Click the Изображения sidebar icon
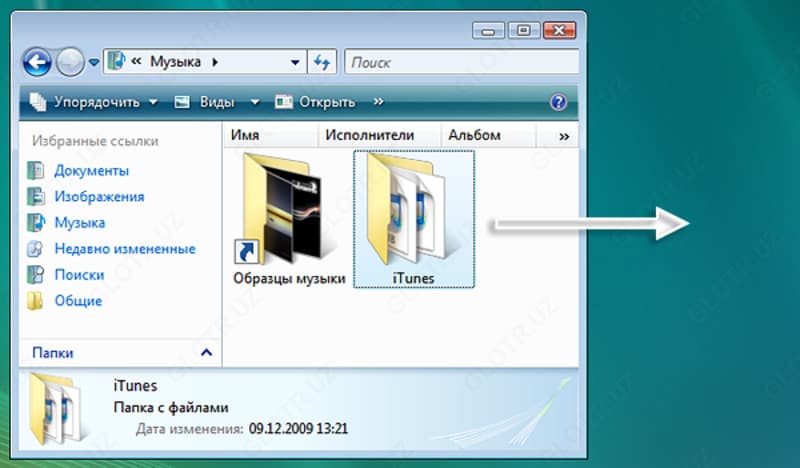800x468 pixels. coord(35,196)
